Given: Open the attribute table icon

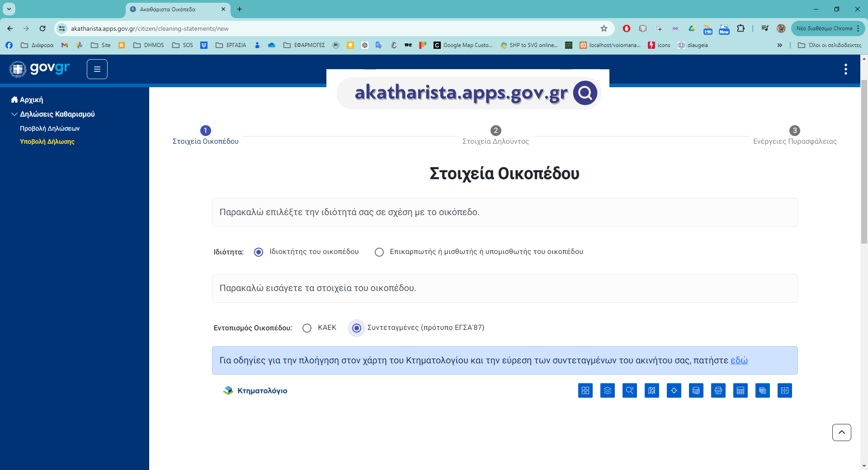Looking at the screenshot, I should pos(741,390).
